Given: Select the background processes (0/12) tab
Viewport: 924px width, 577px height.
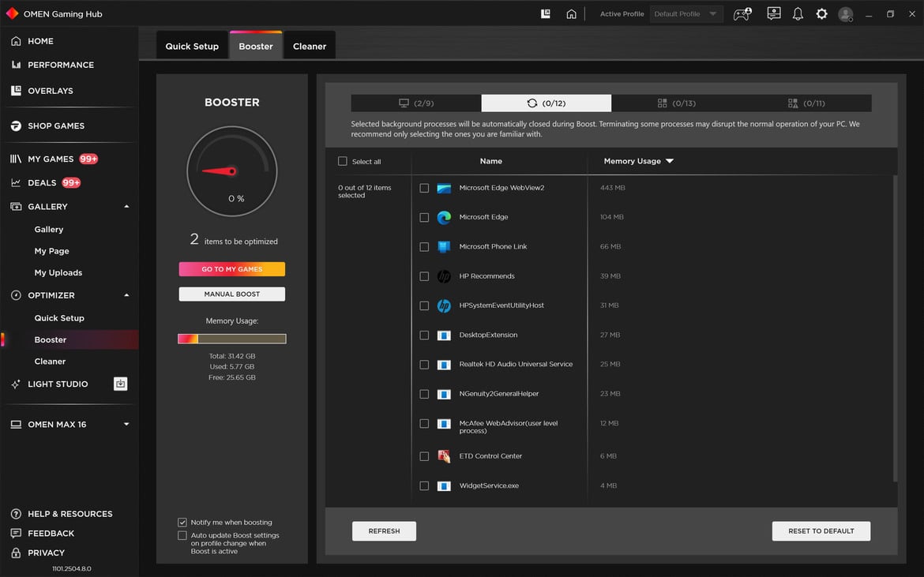Looking at the screenshot, I should coord(547,103).
